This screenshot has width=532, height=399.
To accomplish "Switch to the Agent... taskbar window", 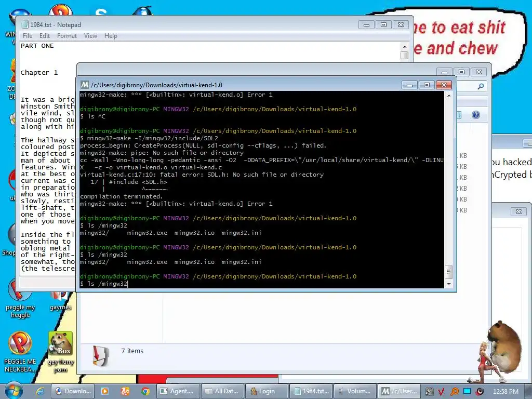I will pos(178,391).
